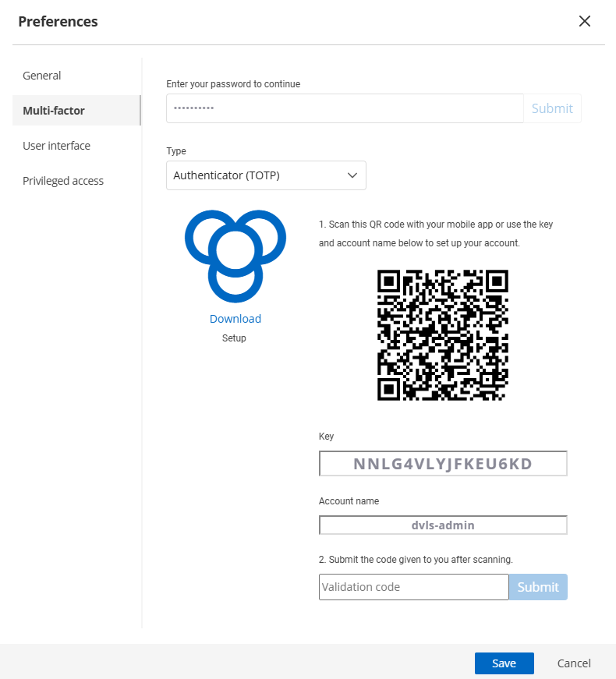Open the General preferences tab

pyautogui.click(x=42, y=76)
